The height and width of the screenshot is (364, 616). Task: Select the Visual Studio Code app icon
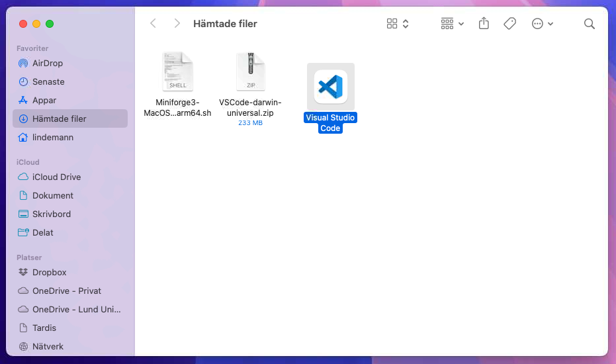click(x=330, y=87)
